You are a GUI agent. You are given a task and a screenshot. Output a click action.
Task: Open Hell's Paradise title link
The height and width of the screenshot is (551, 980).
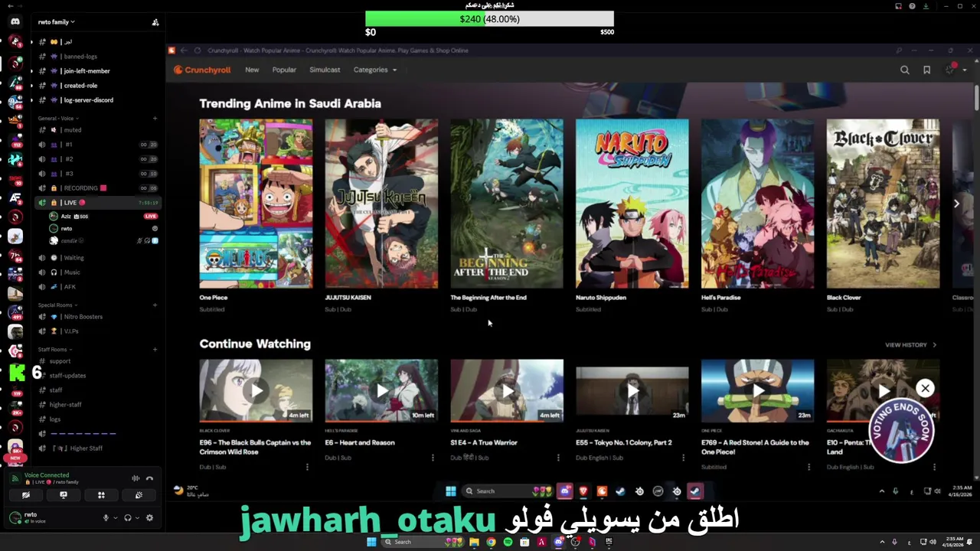click(x=720, y=298)
